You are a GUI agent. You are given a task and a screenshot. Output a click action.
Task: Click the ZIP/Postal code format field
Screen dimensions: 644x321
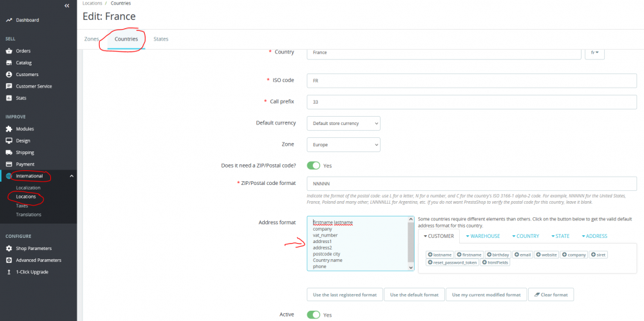[471, 184]
